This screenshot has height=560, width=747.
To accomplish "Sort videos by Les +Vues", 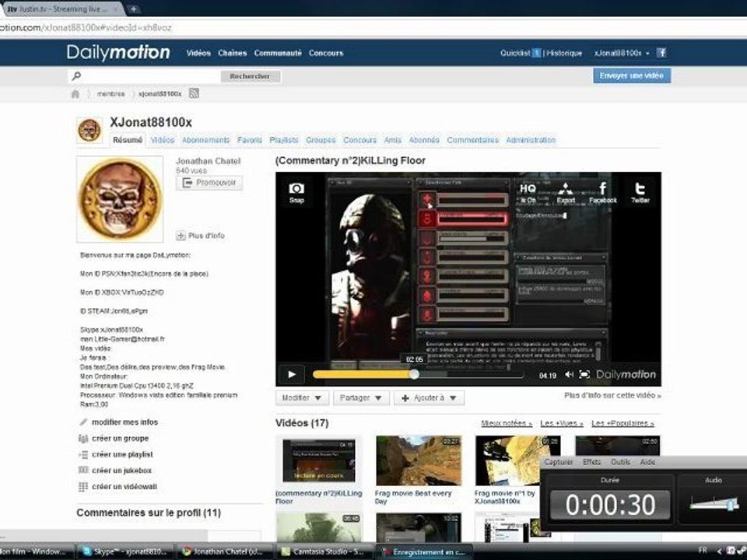I will tap(562, 423).
